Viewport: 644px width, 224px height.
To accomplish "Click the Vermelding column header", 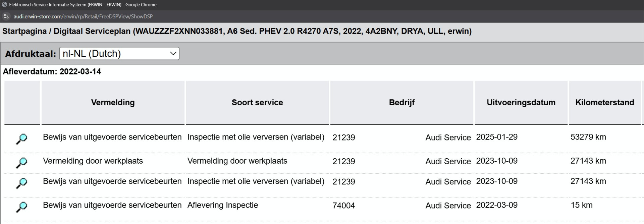I will point(113,103).
